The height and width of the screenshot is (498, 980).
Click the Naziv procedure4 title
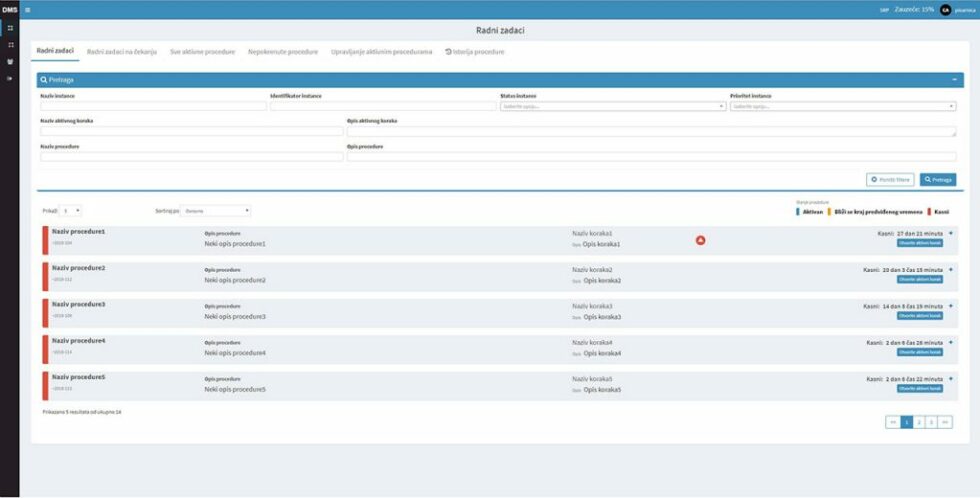tap(79, 341)
